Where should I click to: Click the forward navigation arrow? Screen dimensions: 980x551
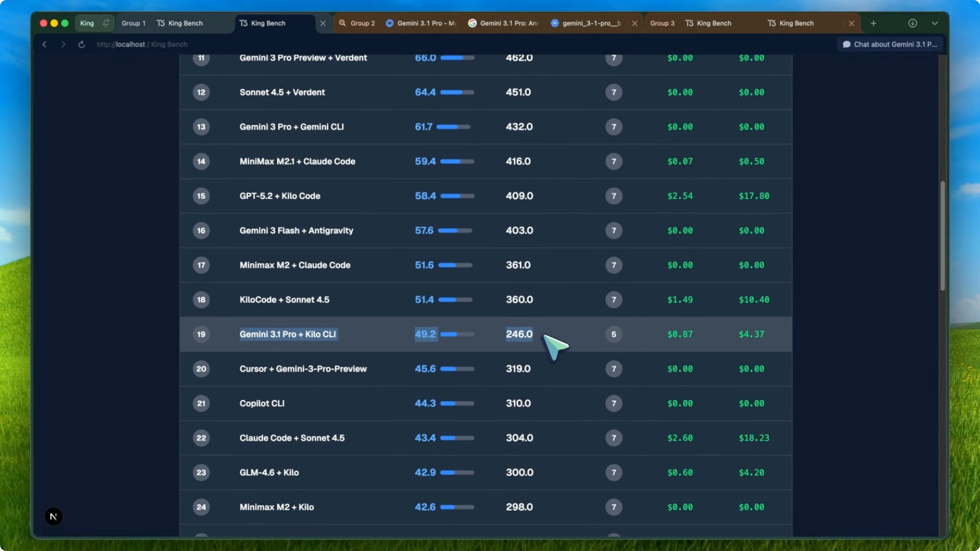(x=63, y=44)
